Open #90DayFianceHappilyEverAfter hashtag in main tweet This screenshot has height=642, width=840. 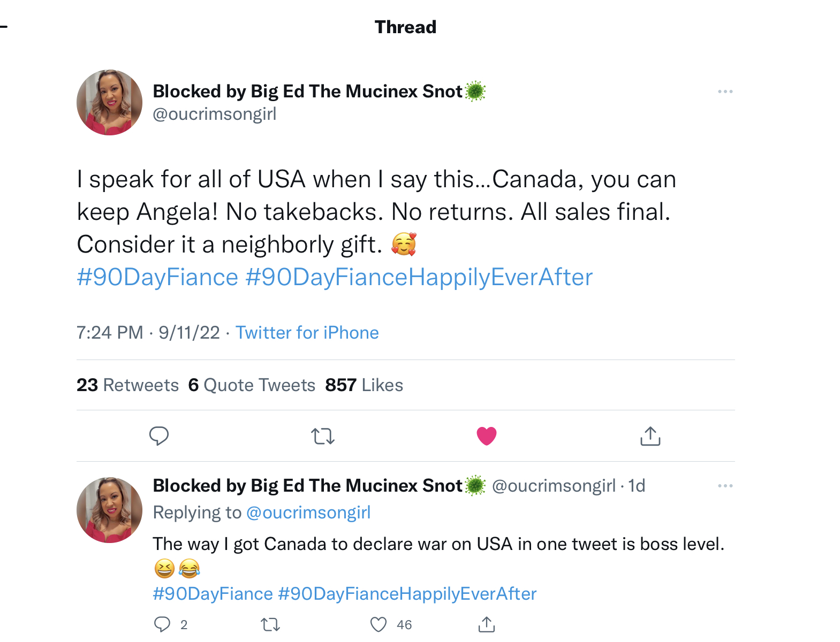[x=419, y=277]
